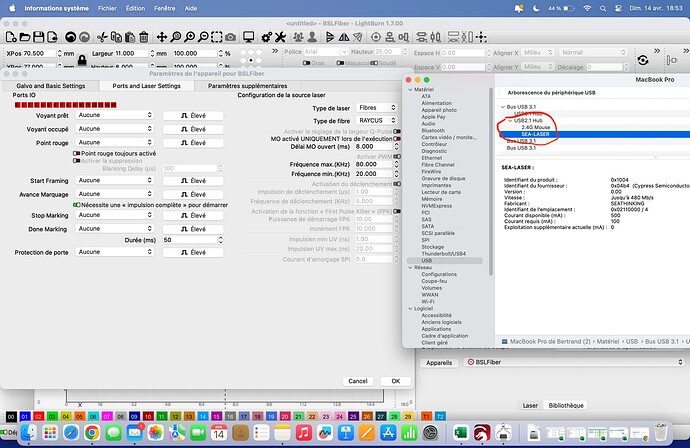Click the Zoom out magnifier icon
The height and width of the screenshot is (448, 690).
(203, 37)
